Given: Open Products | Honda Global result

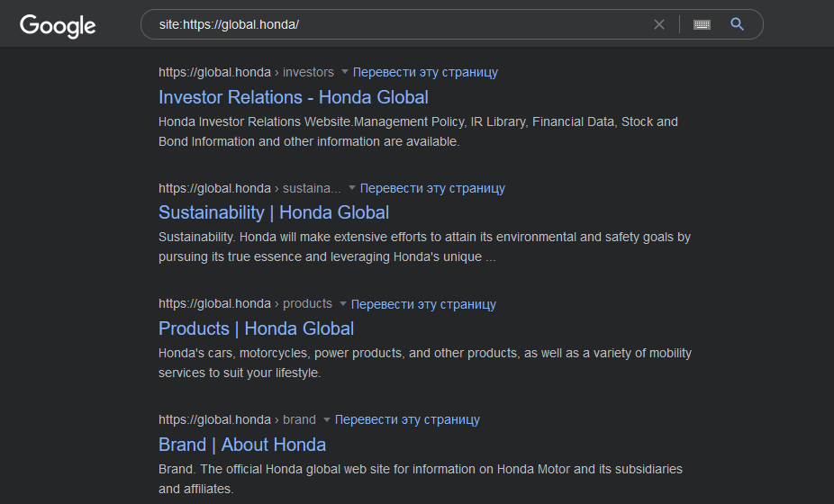Looking at the screenshot, I should (x=256, y=328).
